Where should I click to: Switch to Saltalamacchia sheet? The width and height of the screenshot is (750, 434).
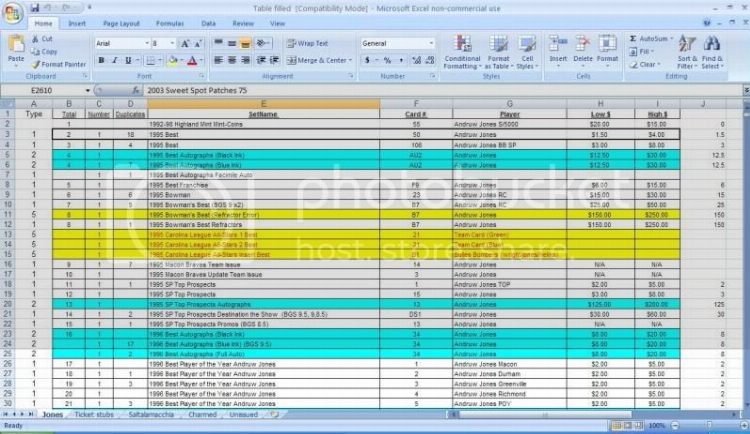[x=151, y=414]
